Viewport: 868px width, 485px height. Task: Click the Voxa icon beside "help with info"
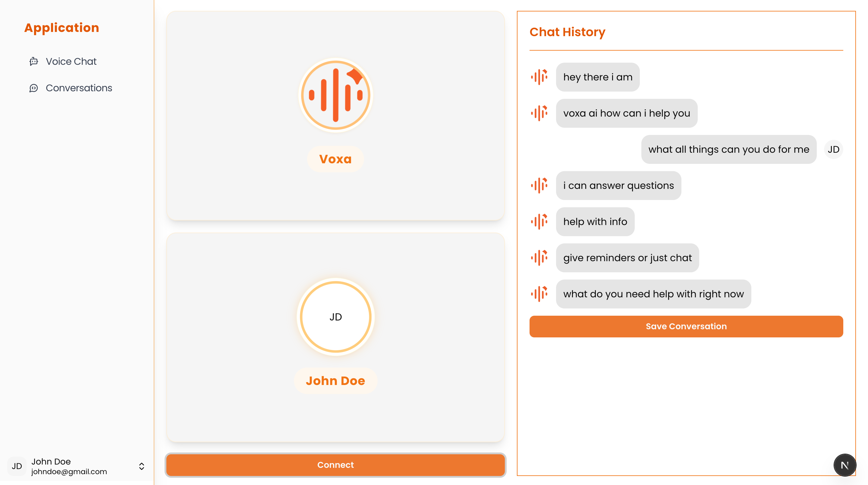click(539, 222)
